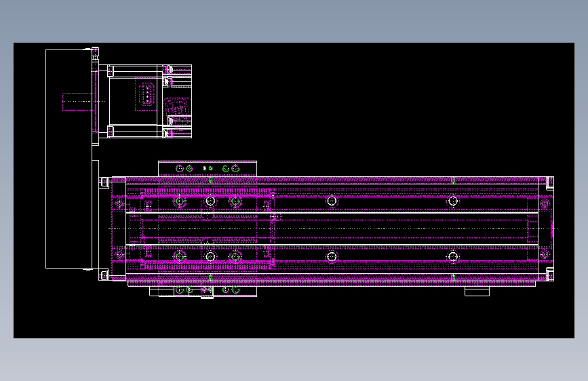
Task: Select the motor connector outline with dots
Action: pos(146,94)
